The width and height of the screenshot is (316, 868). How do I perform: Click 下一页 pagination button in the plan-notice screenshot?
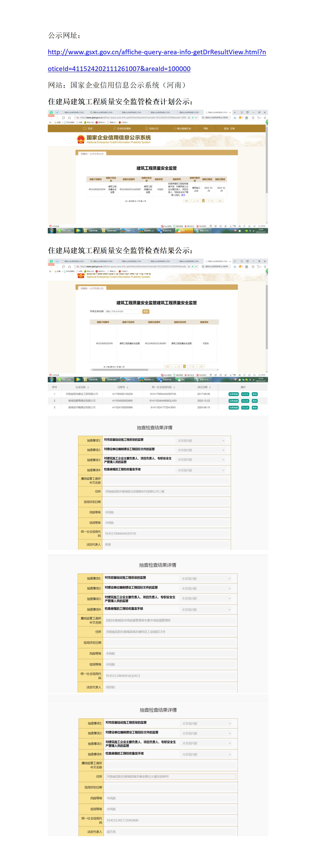210,200
